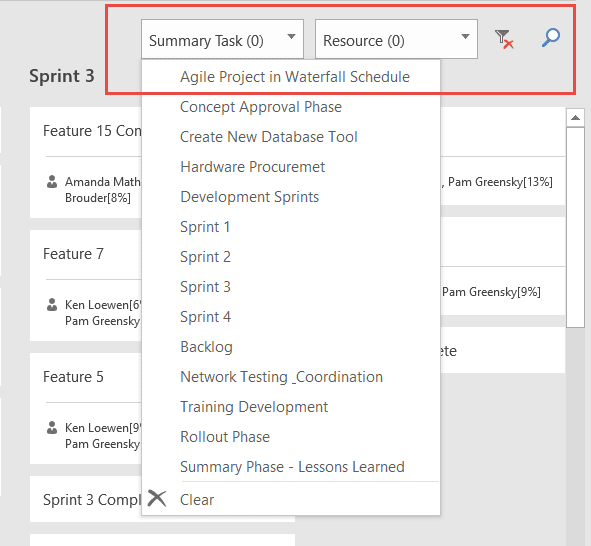Click the scrollbar up arrow
591x546 pixels.
(x=575, y=118)
